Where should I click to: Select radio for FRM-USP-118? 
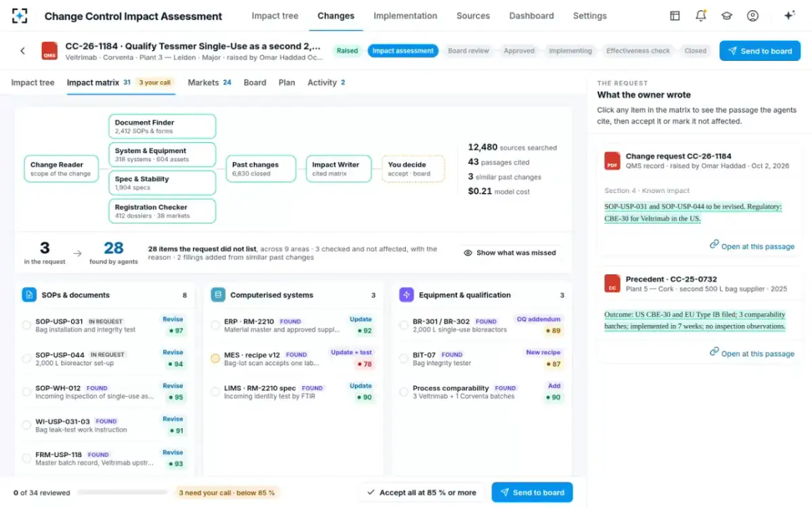[x=26, y=459]
